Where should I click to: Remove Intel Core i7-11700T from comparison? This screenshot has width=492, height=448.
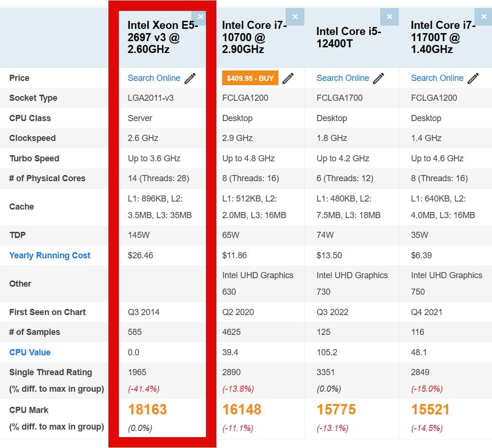[x=483, y=17]
